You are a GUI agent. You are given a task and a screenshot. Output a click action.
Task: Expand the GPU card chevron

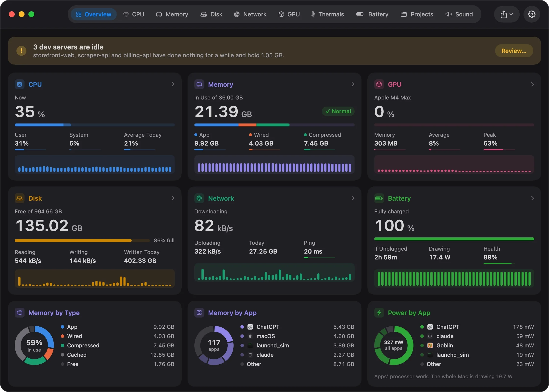coord(533,84)
